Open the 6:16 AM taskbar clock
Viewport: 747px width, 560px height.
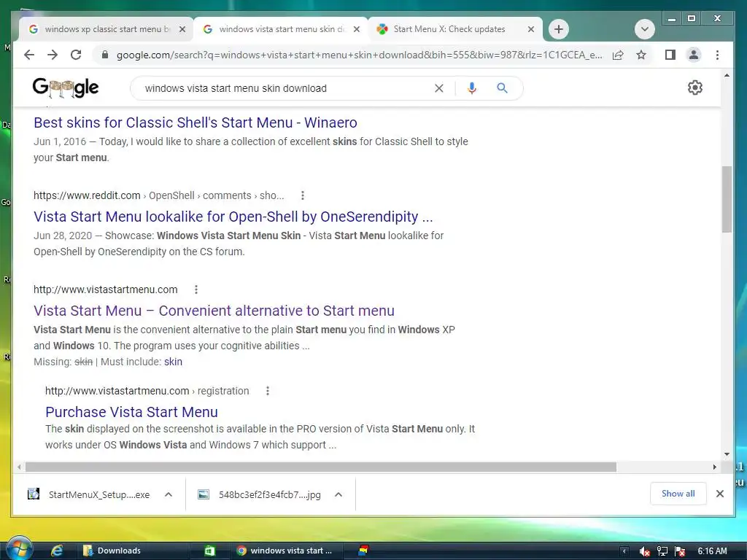pyautogui.click(x=712, y=551)
